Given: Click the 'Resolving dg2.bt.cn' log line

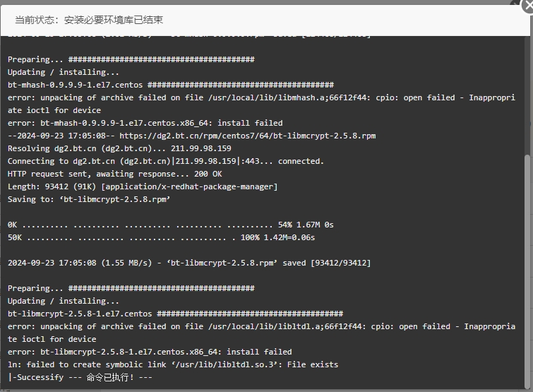Looking at the screenshot, I should click(119, 148).
